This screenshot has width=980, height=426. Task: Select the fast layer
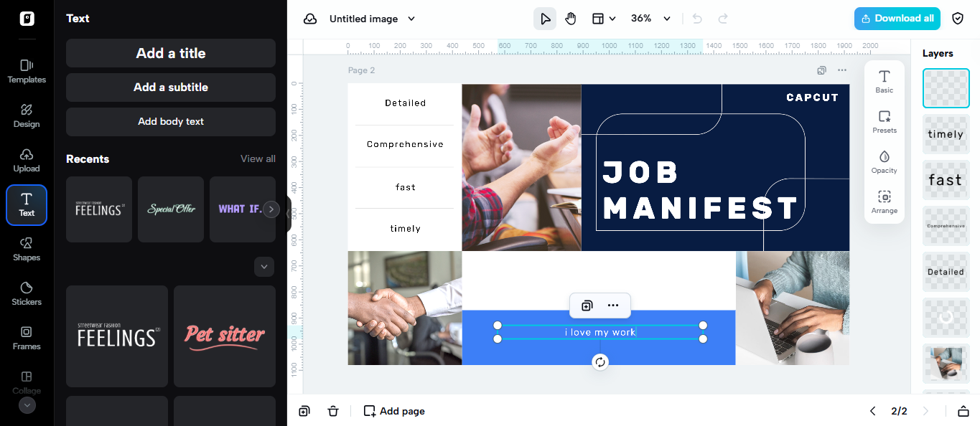pyautogui.click(x=946, y=180)
